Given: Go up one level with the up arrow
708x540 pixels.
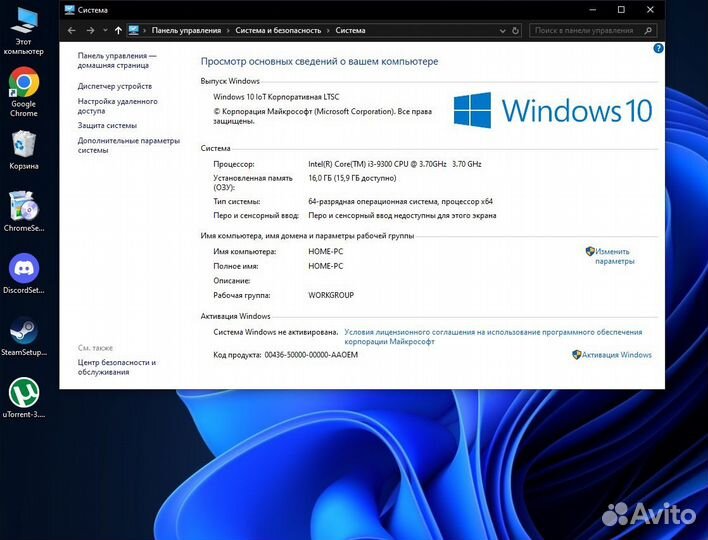Looking at the screenshot, I should point(118,30).
